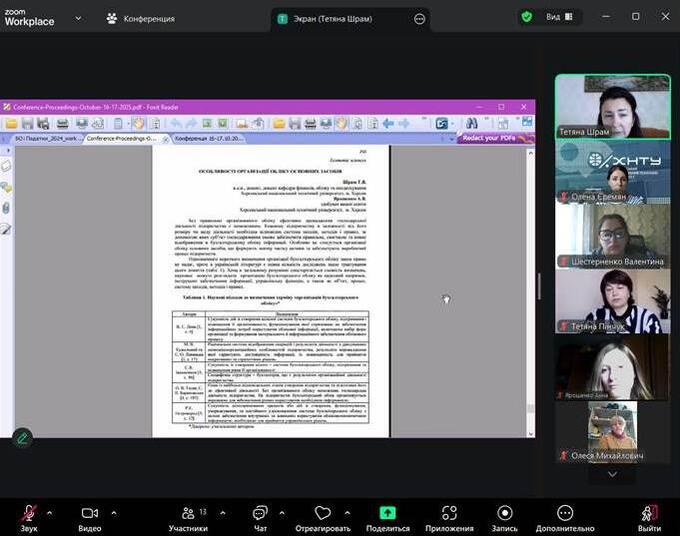Unmute microphone with the Звук button

coord(28,513)
